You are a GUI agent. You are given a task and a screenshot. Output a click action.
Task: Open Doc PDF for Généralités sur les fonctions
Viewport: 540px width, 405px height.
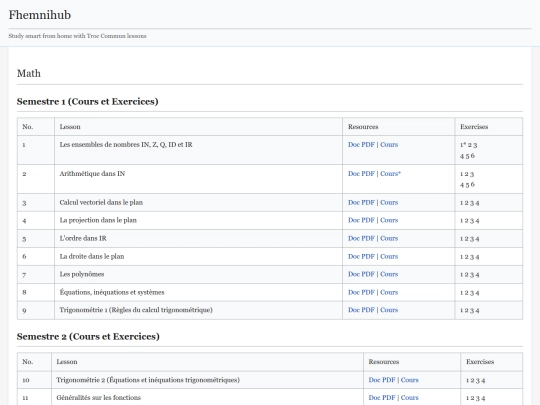[x=382, y=397]
